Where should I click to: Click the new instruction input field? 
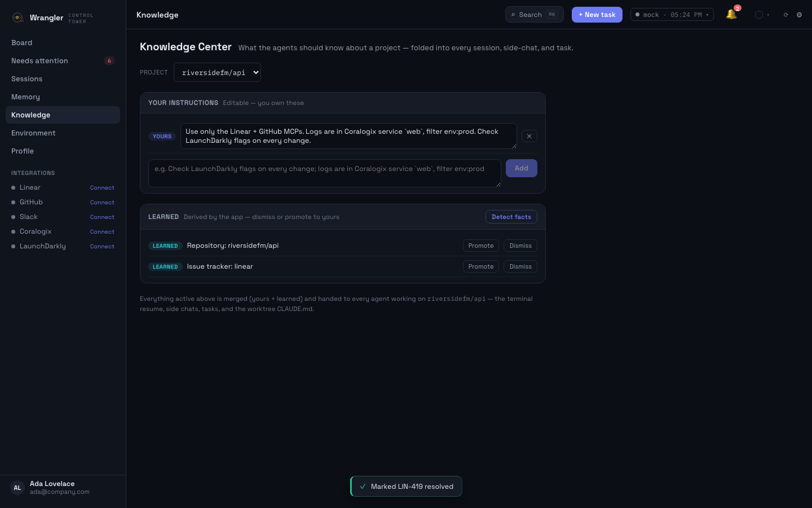point(325,173)
